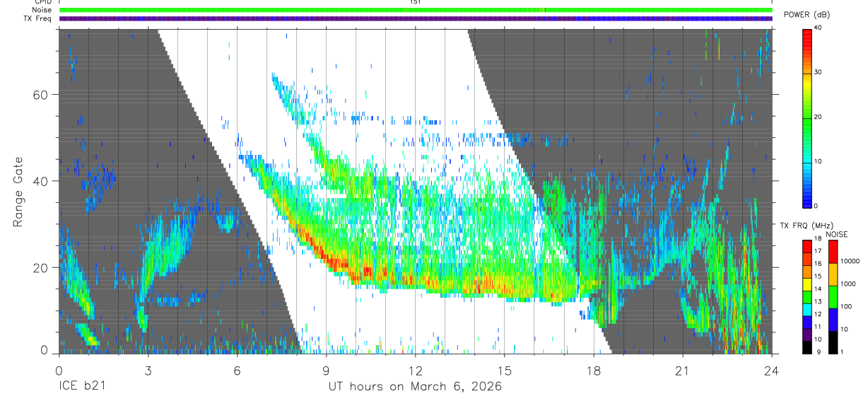868x401 pixels.
Task: Click the 16 MHz tick on TX FRQ scale
Action: click(x=819, y=264)
